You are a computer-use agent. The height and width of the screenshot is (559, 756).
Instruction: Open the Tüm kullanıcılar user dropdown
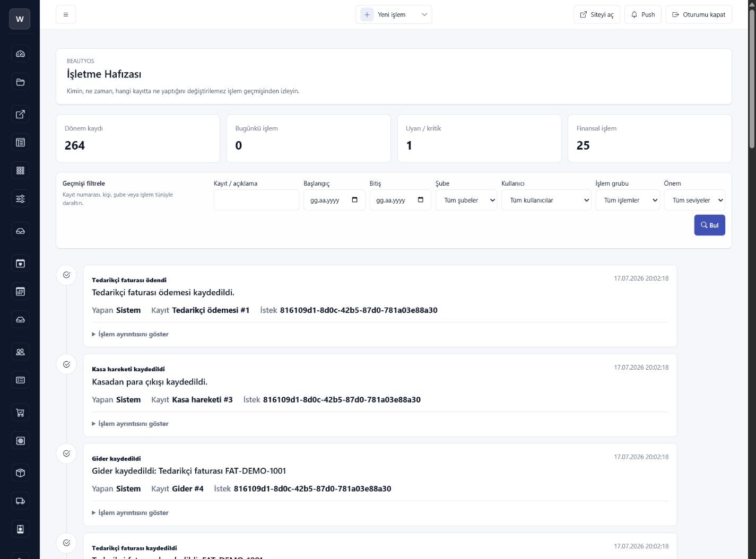pos(546,200)
